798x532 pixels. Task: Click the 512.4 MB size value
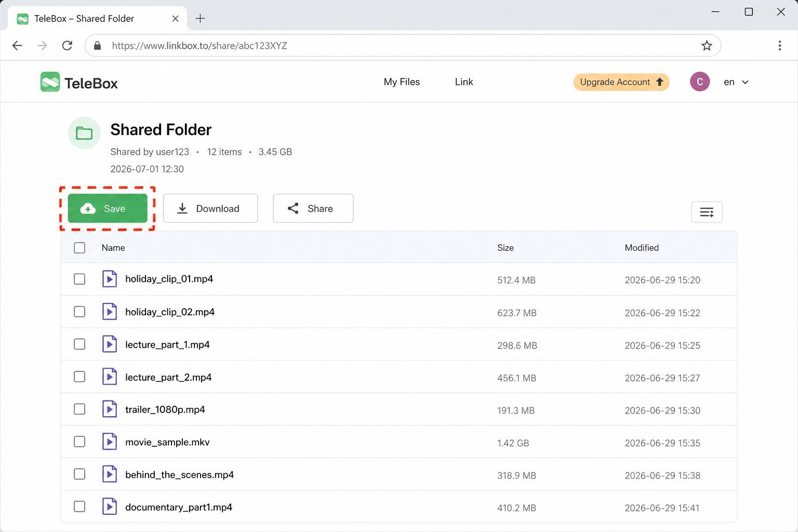click(x=516, y=280)
